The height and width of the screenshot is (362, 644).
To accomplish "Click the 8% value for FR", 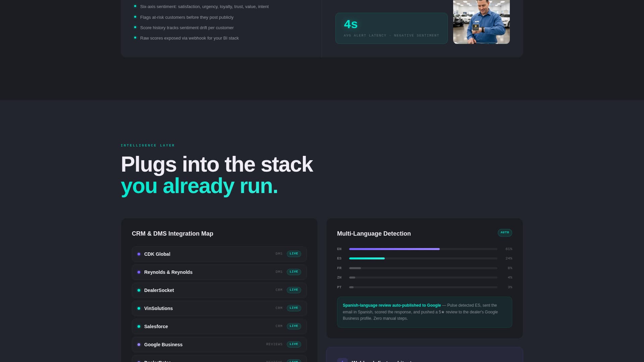I will click(x=510, y=268).
